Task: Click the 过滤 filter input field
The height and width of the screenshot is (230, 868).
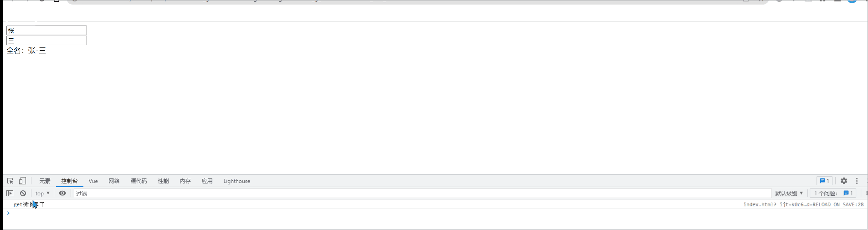Action: tap(422, 193)
